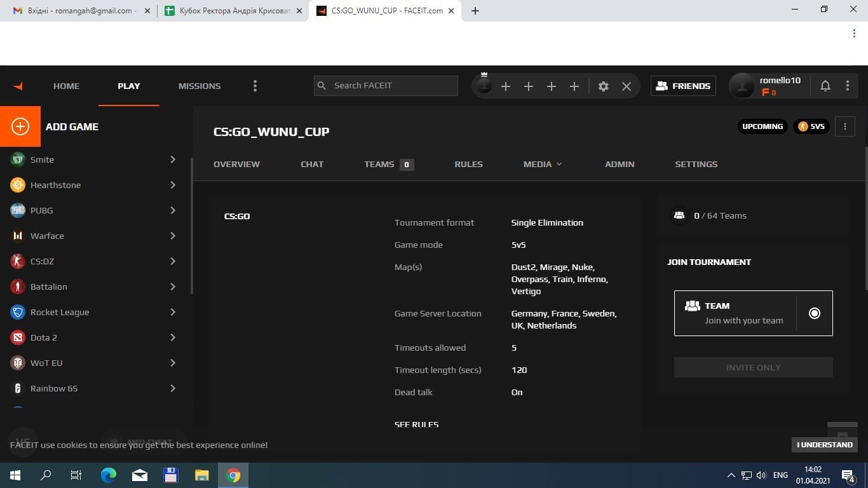Open the SETTINGS tab

point(696,164)
